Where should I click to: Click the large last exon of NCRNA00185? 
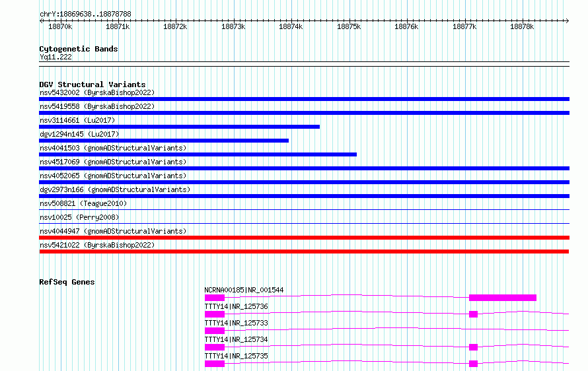coord(503,298)
